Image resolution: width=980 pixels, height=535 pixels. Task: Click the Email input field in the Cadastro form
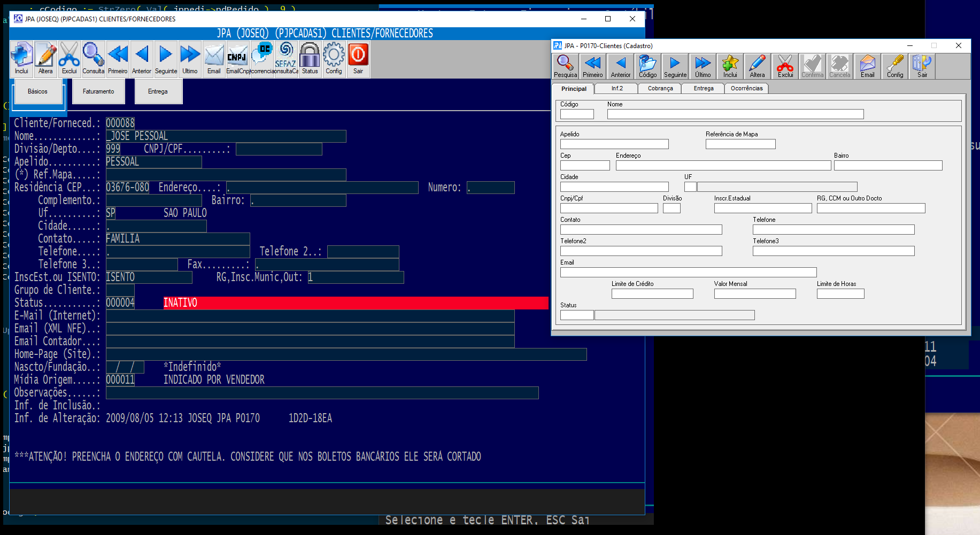pos(688,273)
